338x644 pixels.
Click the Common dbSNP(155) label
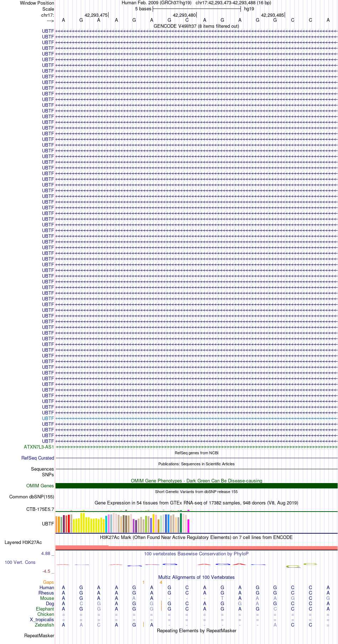pyautogui.click(x=32, y=497)
